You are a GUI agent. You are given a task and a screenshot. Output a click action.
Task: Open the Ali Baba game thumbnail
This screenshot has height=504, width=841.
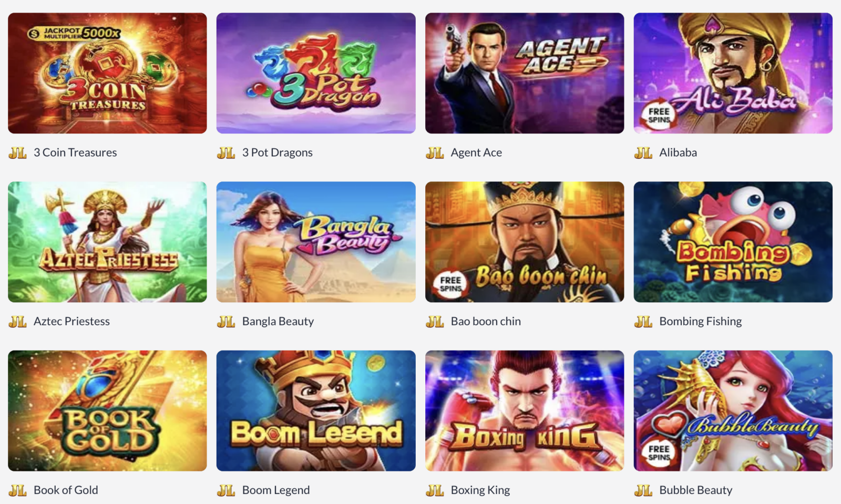tap(733, 73)
